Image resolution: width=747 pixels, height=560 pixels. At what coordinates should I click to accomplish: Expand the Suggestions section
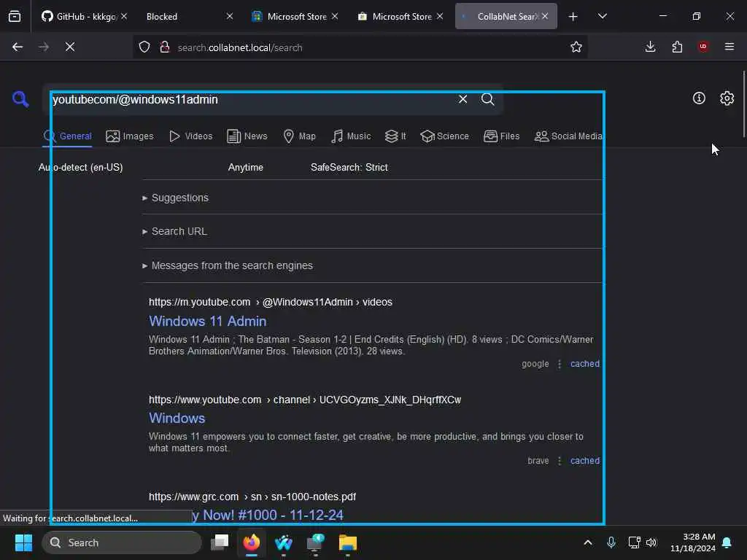(x=175, y=198)
